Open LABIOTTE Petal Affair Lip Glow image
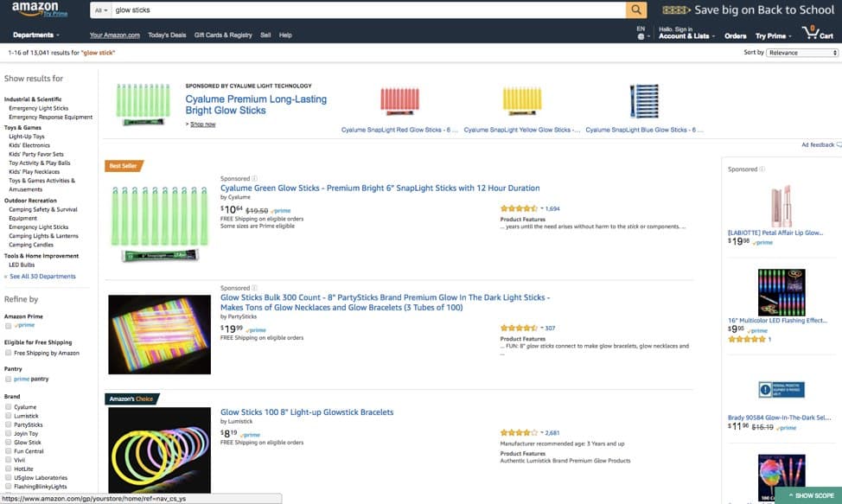The image size is (842, 504). coord(781,206)
